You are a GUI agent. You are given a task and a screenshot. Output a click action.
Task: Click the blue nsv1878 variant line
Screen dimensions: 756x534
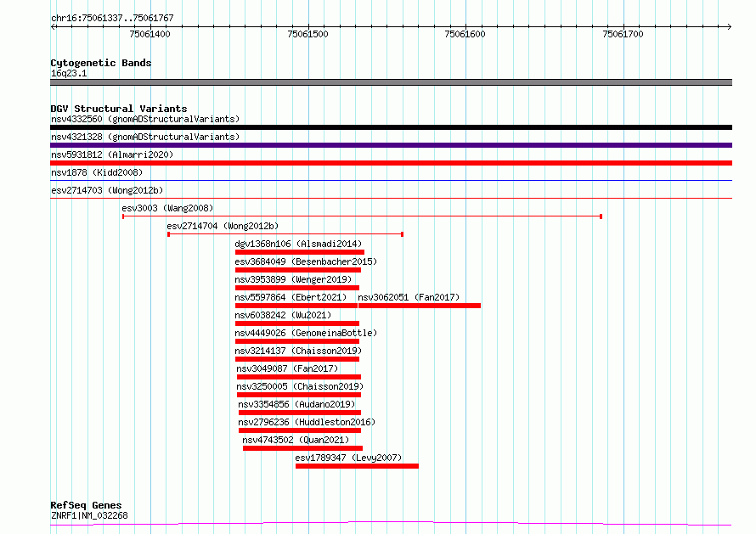coord(391,181)
